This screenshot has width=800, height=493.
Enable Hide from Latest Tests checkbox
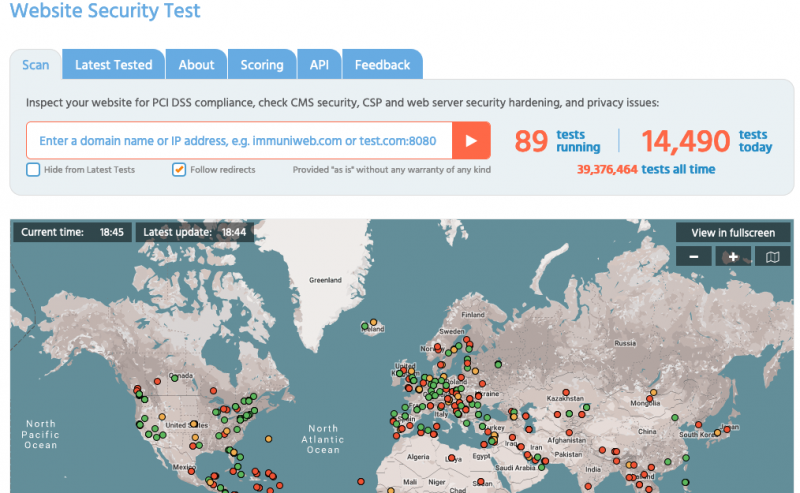(33, 170)
